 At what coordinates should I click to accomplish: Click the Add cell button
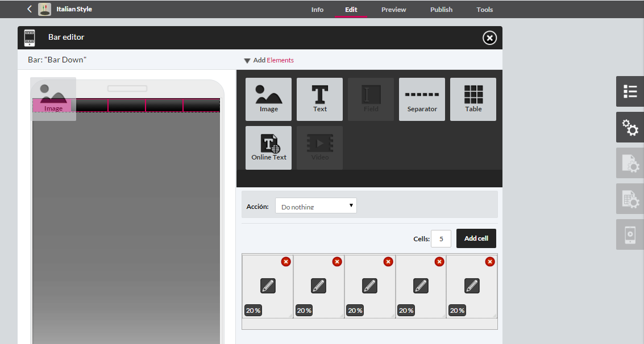(x=476, y=238)
